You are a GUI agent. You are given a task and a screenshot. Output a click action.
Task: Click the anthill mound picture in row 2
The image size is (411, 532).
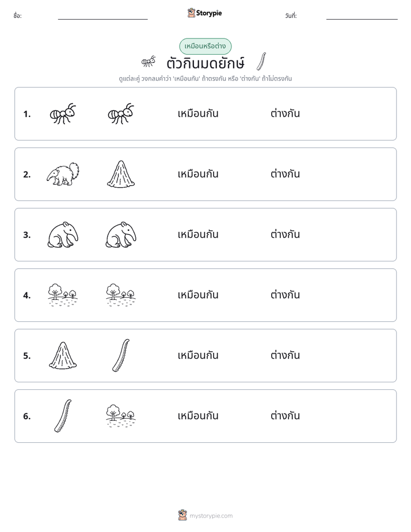click(121, 174)
